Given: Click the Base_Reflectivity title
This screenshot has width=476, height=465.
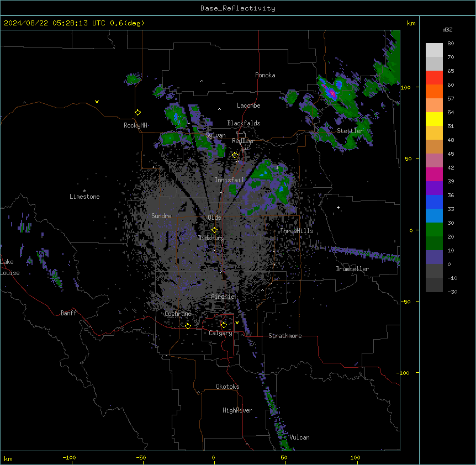Looking at the screenshot, I should tap(238, 8).
